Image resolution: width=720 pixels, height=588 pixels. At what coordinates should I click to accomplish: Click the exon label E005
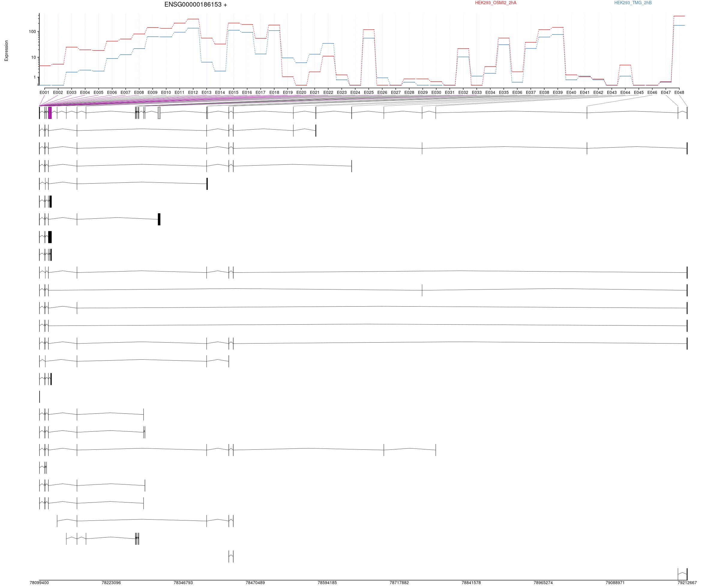tap(99, 92)
